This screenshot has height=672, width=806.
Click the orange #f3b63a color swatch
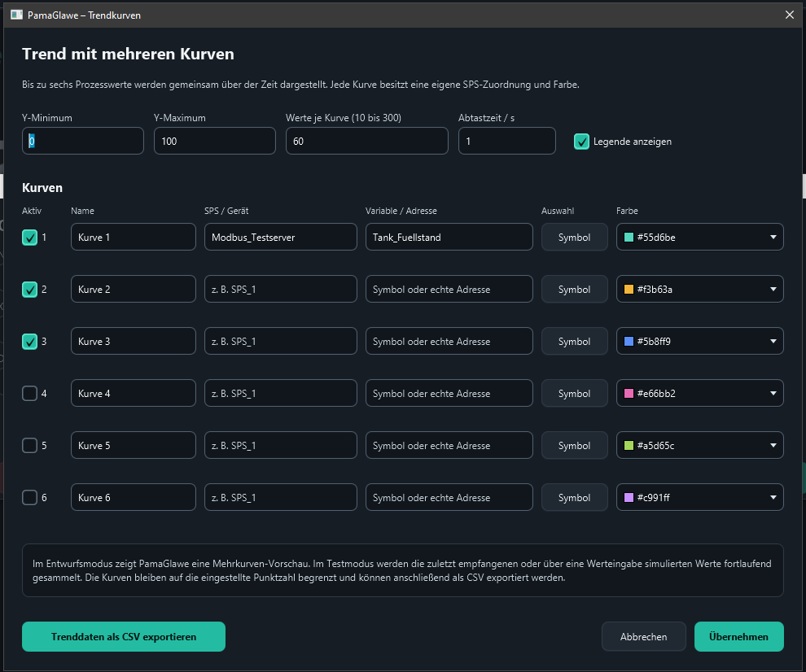pyautogui.click(x=629, y=290)
